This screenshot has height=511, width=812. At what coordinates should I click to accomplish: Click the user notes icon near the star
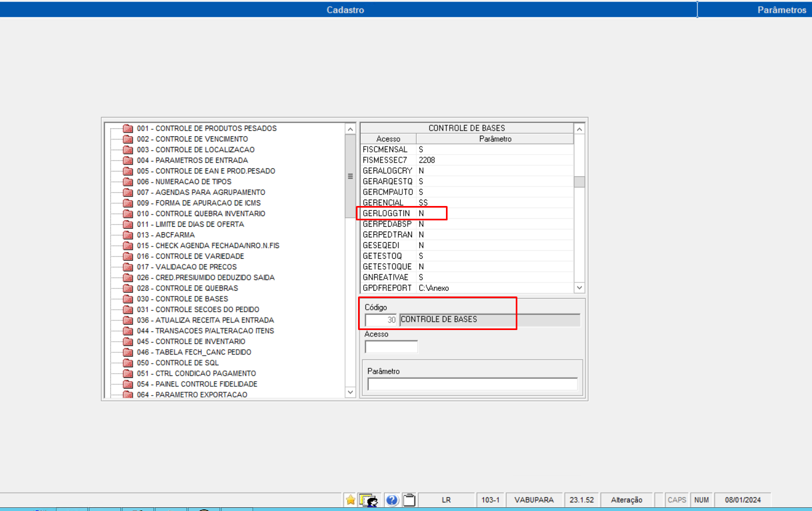(369, 500)
